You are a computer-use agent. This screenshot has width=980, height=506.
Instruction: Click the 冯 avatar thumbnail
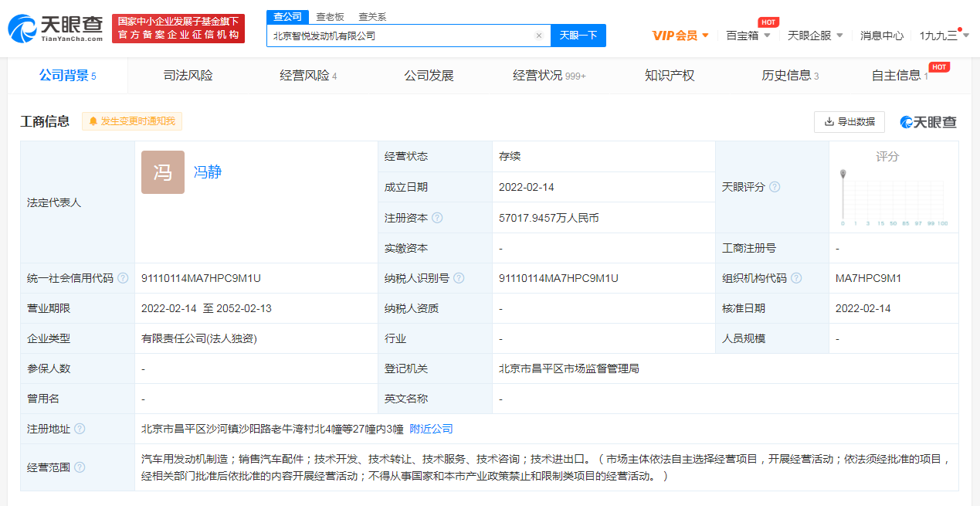pos(163,172)
